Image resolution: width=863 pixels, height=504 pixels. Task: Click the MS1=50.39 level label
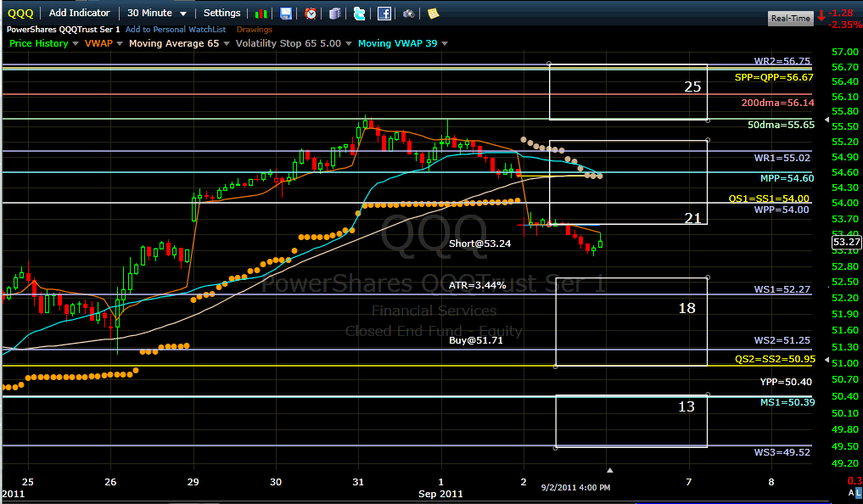pos(787,402)
